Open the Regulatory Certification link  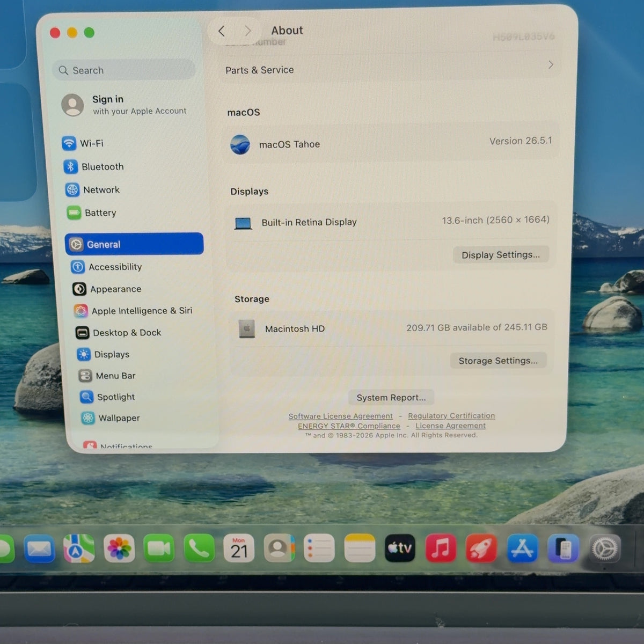[x=451, y=415]
